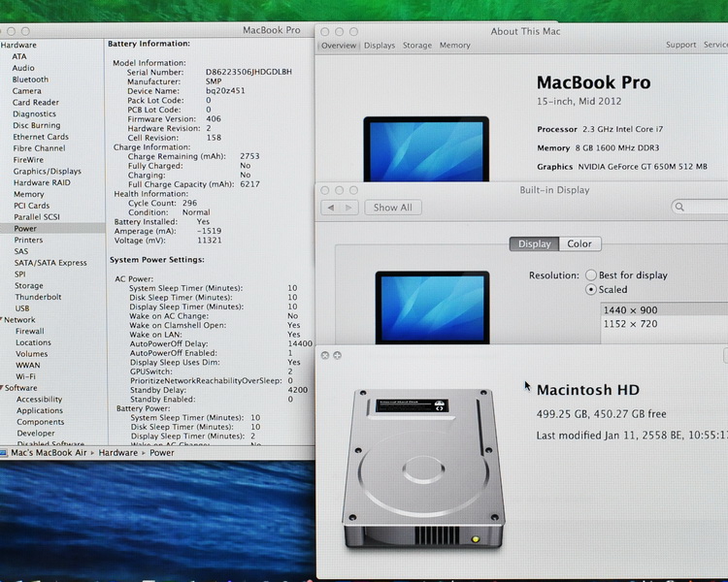Select Thunderbolt in the sidebar
This screenshot has width=728, height=582.
coord(38,297)
